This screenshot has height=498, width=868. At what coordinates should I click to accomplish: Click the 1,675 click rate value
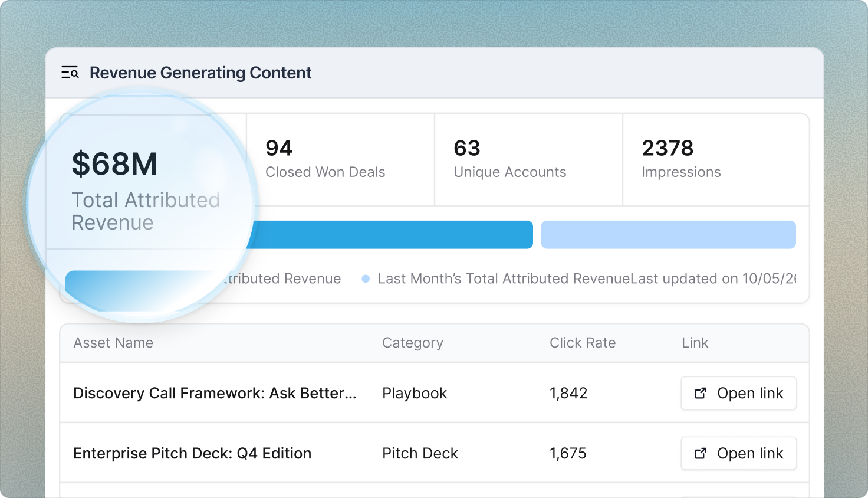point(568,454)
